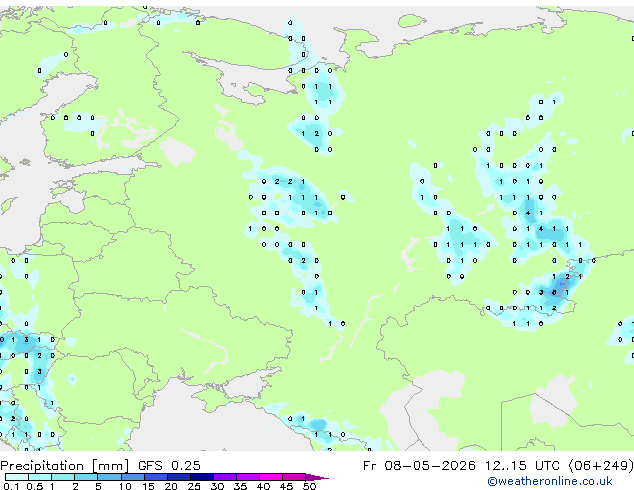
Task: Click the '(06+249)' forecast run text
Action: pos(601,466)
